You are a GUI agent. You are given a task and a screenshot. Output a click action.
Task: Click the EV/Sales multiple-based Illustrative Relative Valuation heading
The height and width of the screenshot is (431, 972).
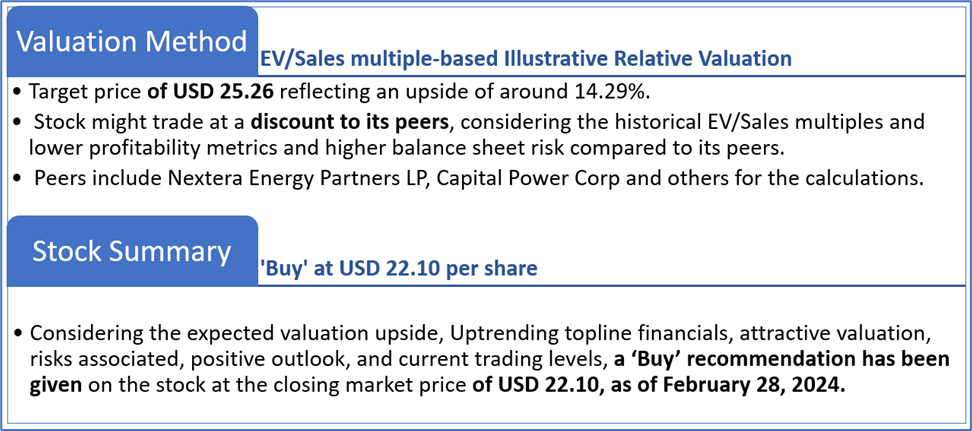[x=525, y=59]
